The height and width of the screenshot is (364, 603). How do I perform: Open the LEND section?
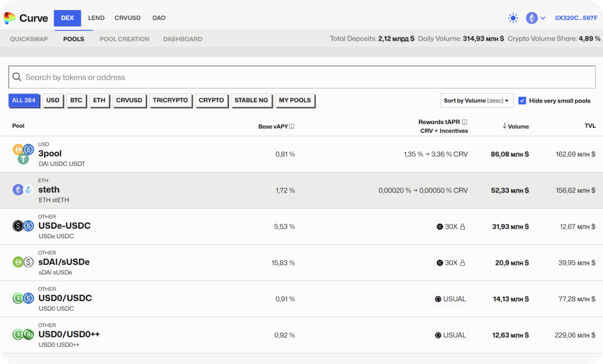(96, 18)
